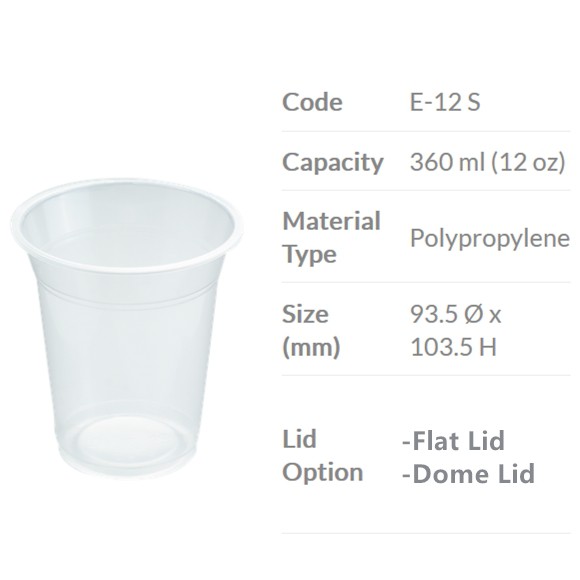This screenshot has width=580, height=580.
Task: Select the 103.5 H height text
Action: point(453,347)
